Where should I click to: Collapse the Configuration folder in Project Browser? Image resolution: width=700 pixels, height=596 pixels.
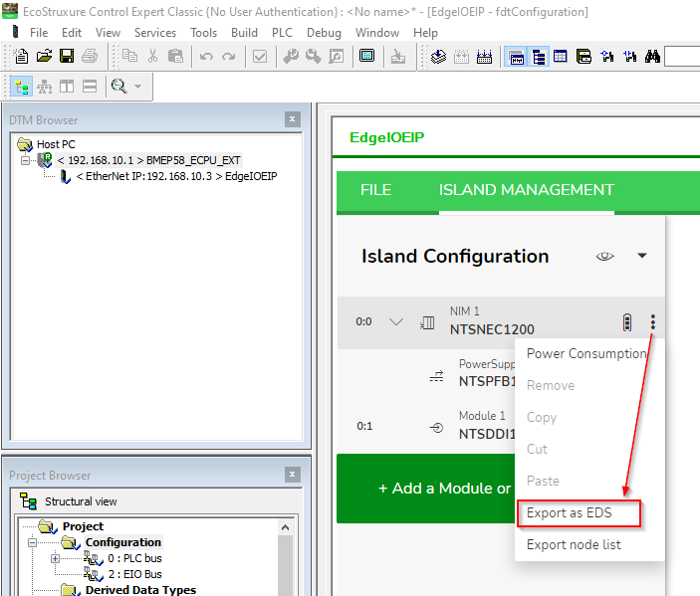click(x=32, y=542)
